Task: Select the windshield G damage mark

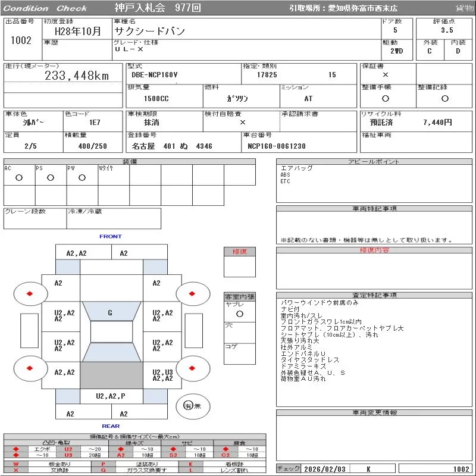Action: tap(110, 312)
